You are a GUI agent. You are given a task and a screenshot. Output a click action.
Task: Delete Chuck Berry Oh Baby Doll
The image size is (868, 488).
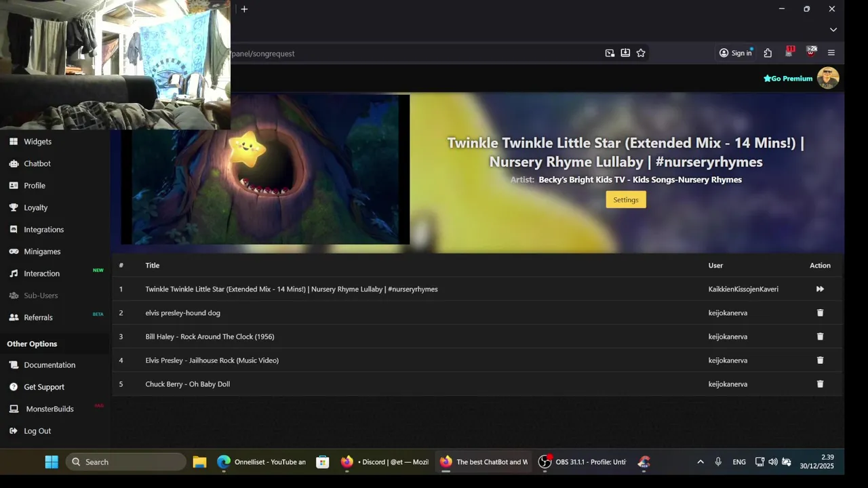820,384
